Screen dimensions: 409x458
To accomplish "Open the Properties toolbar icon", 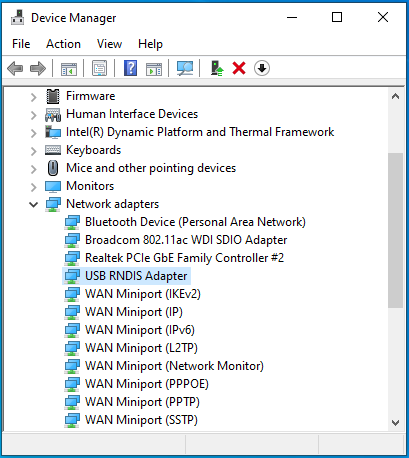I will pos(99,68).
